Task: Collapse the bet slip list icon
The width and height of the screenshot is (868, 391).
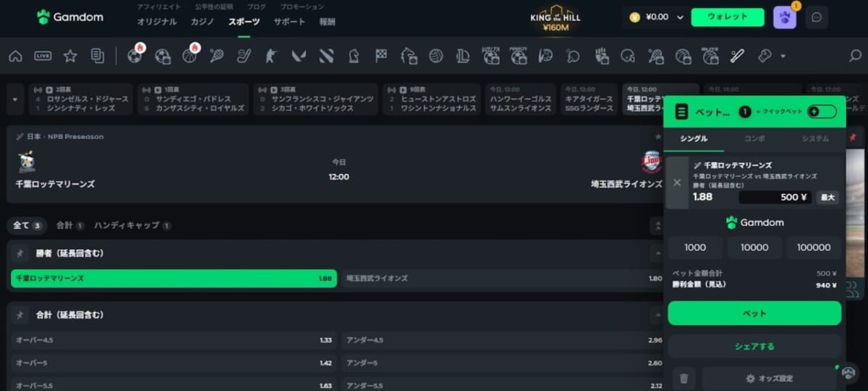Action: tap(681, 112)
